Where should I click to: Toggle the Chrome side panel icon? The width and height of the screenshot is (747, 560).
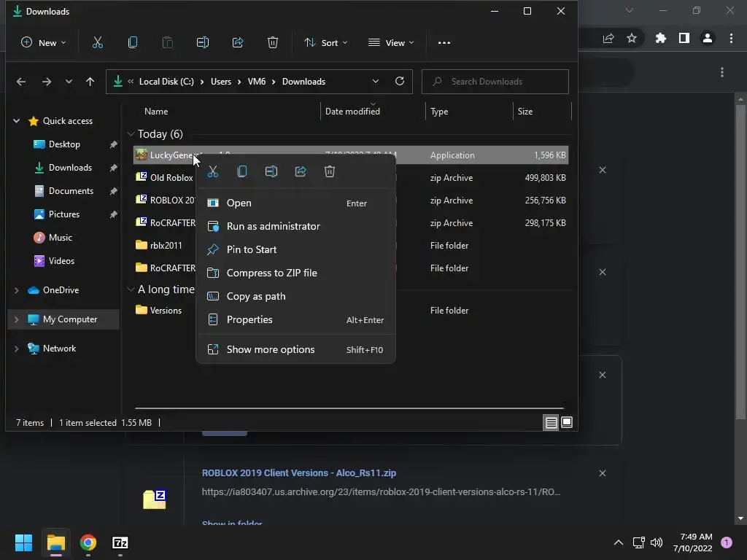tap(684, 38)
